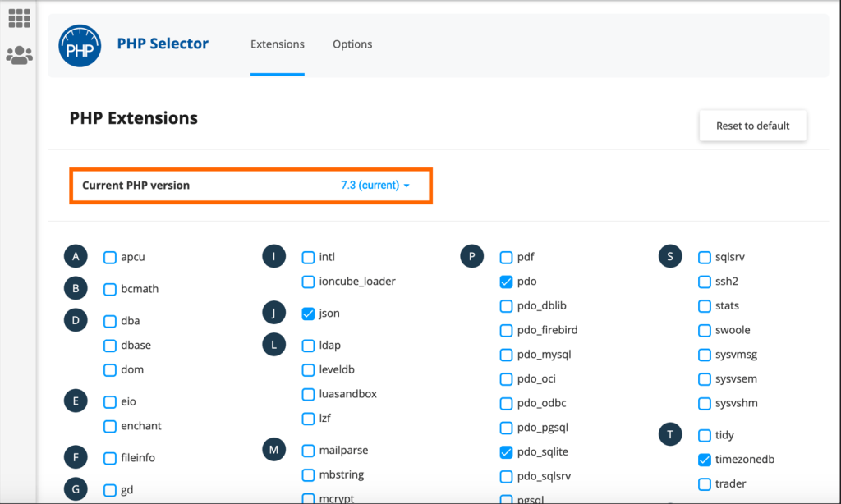This screenshot has width=841, height=504.
Task: Click the letter A group badge
Action: click(x=76, y=256)
